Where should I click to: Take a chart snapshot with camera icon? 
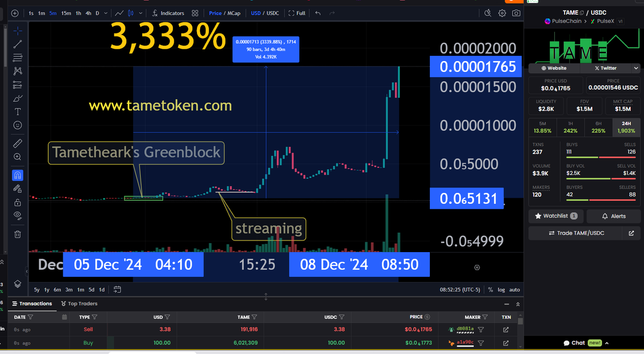pyautogui.click(x=516, y=13)
